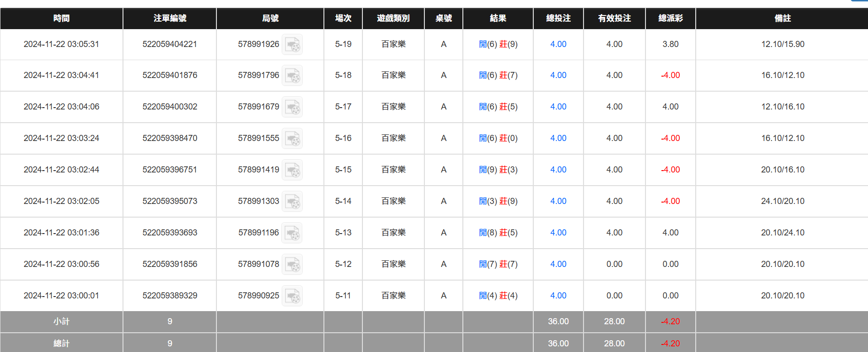
Task: Play the replay for round 578991419
Action: coord(292,170)
